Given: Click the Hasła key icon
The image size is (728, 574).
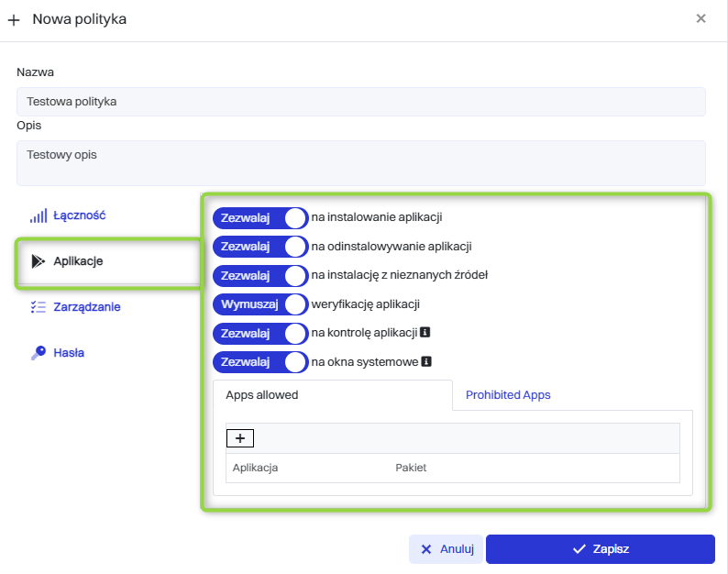Looking at the screenshot, I should [x=38, y=353].
